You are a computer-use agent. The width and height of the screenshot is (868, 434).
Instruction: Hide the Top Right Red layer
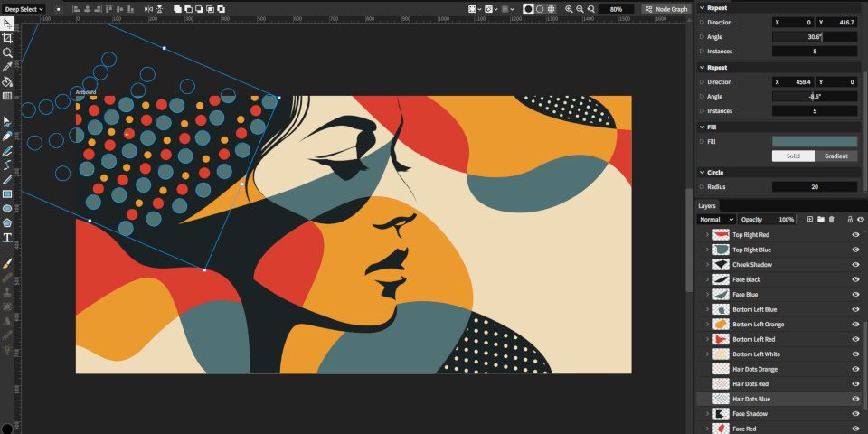pos(855,235)
